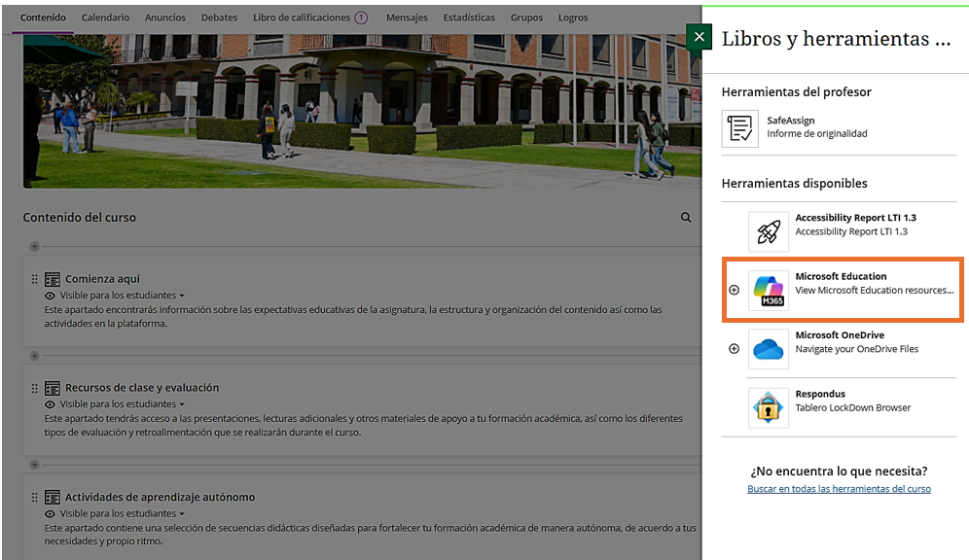Grab the drag handle of Actividades de aprendizaje autónomo
The image size is (969, 560).
pyautogui.click(x=35, y=497)
